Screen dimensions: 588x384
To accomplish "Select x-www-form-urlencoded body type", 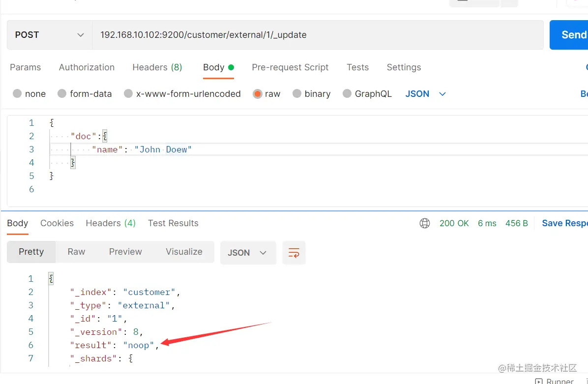I will (x=128, y=94).
